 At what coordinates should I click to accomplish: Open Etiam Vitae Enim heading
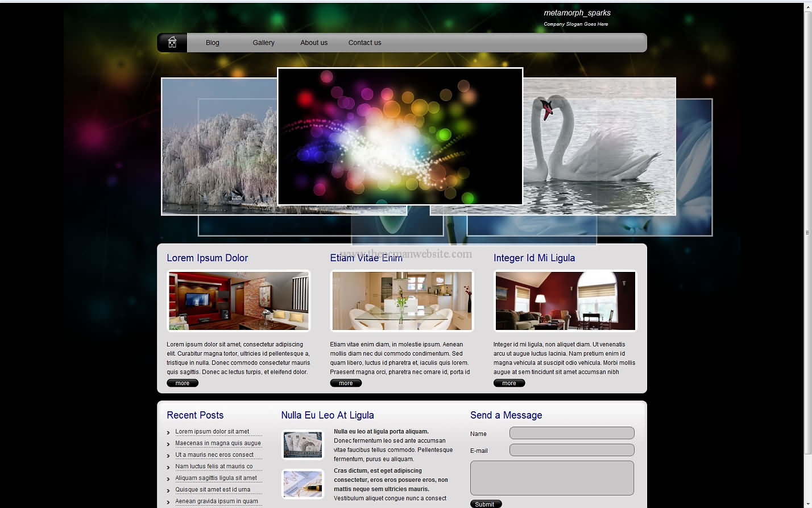[366, 258]
